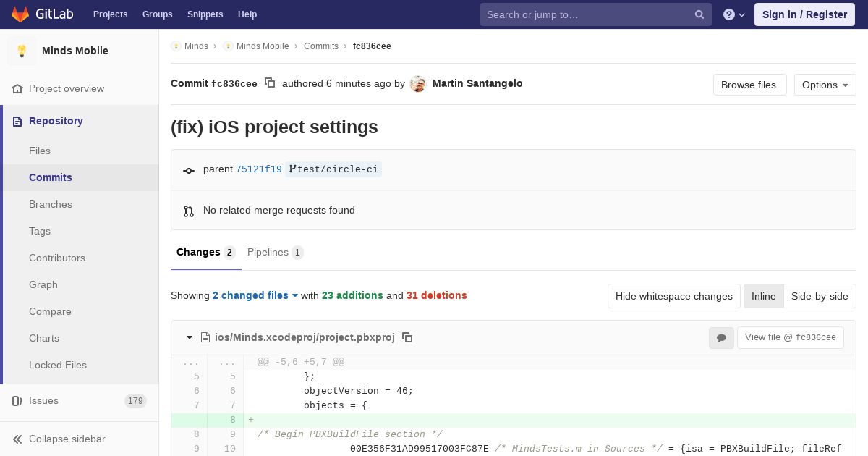Open the fc836cee breadcrumb item
Screen dimensions: 868x456
pos(372,46)
